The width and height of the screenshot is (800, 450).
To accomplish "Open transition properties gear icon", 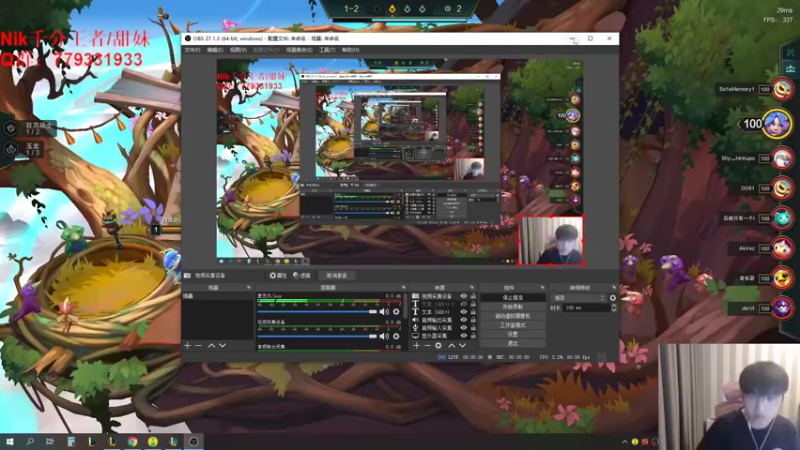I will 613,298.
